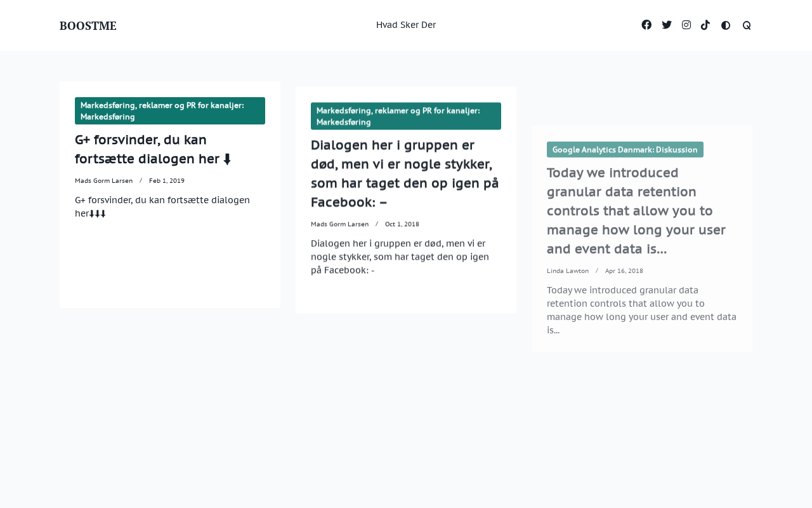Open second card's Markedsføring category tag
This screenshot has width=812, height=508.
click(405, 116)
